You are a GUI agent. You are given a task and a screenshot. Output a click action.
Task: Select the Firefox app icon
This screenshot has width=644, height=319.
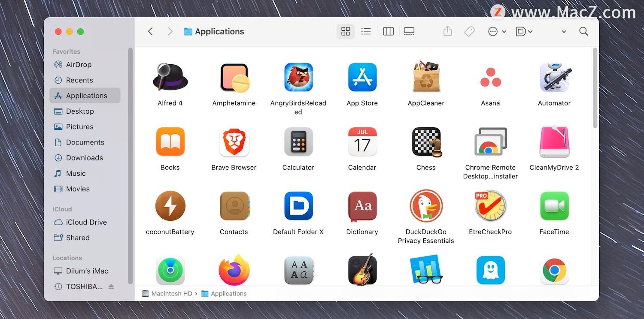point(234,270)
